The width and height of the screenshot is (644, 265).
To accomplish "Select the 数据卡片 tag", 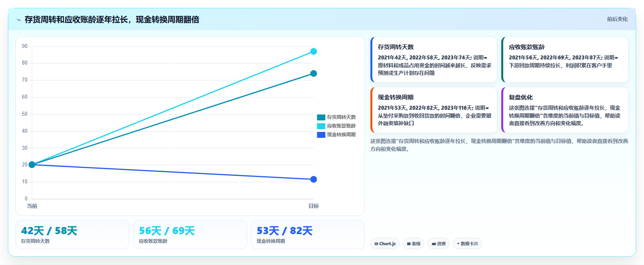I will (x=468, y=244).
